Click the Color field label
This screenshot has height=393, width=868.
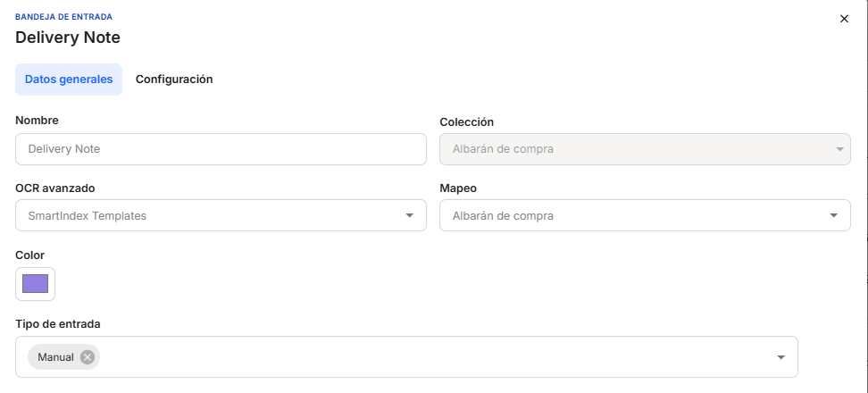pos(29,255)
